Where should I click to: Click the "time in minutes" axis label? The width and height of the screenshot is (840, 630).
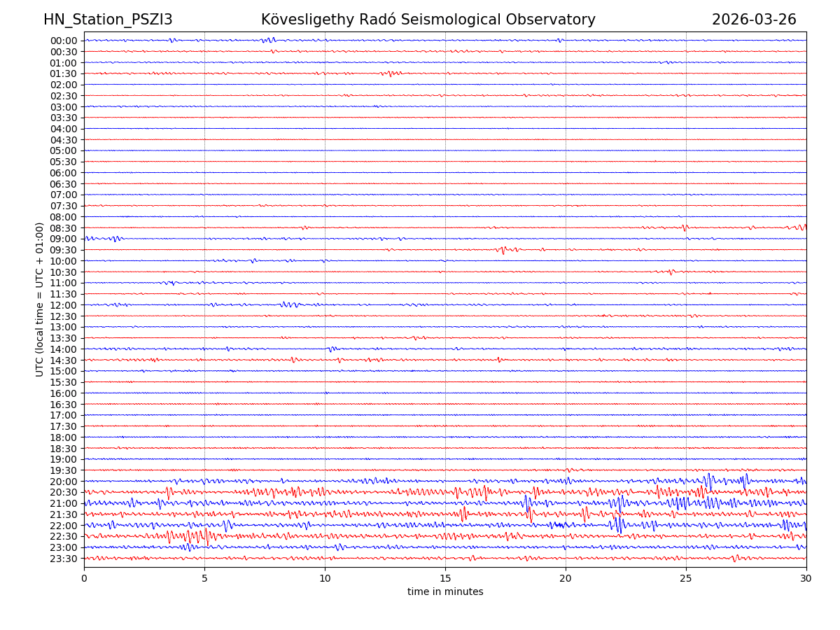click(x=445, y=592)
